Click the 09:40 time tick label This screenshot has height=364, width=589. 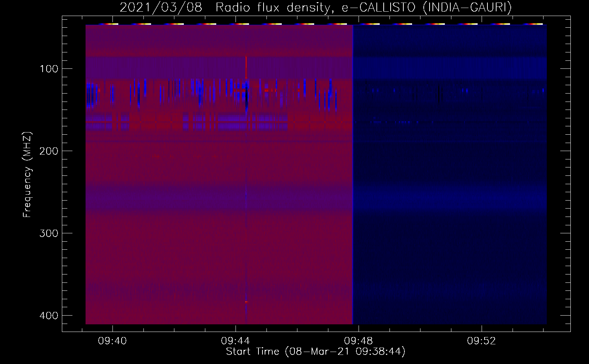112,341
